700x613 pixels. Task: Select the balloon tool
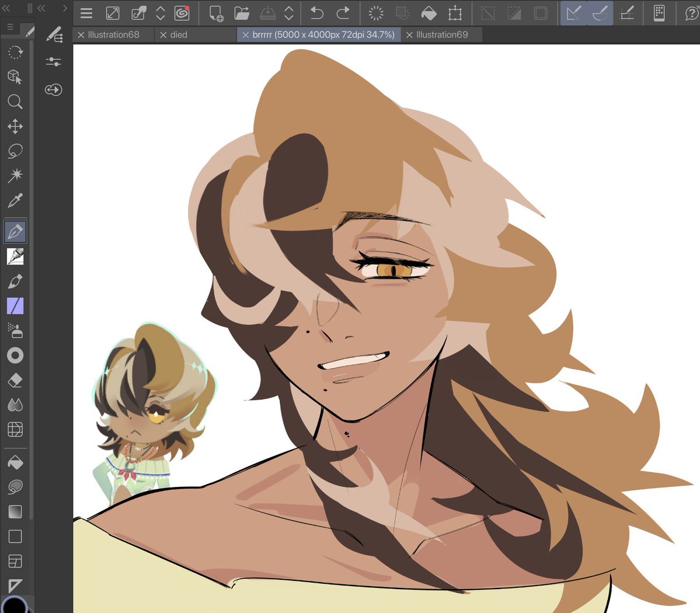pos(15,487)
